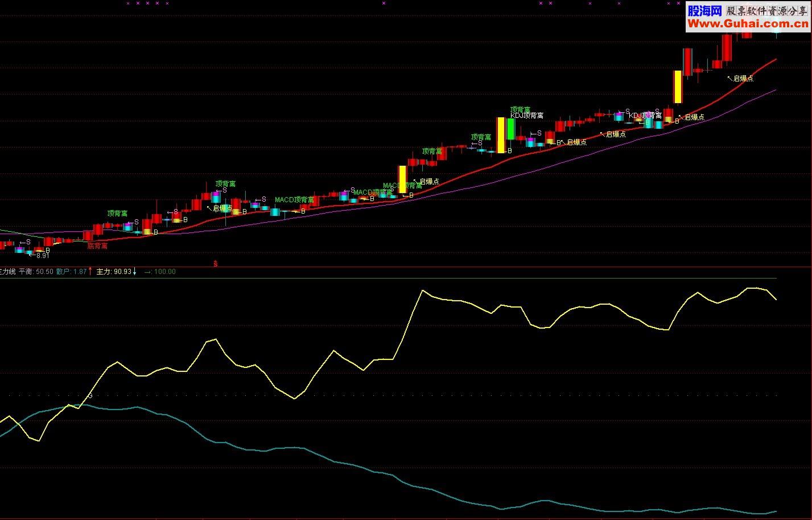Click the 散户: 1.87 indicator value
812x520 pixels.
[71, 272]
